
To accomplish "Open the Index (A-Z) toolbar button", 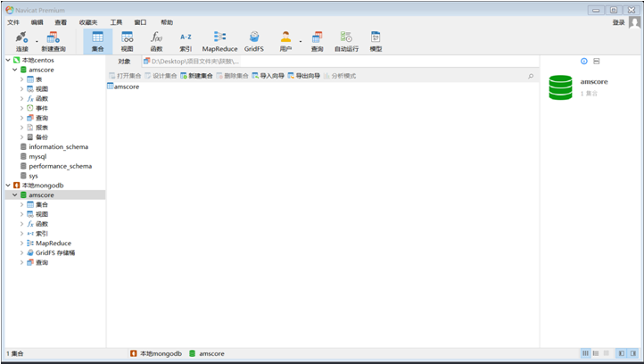I will tap(186, 42).
